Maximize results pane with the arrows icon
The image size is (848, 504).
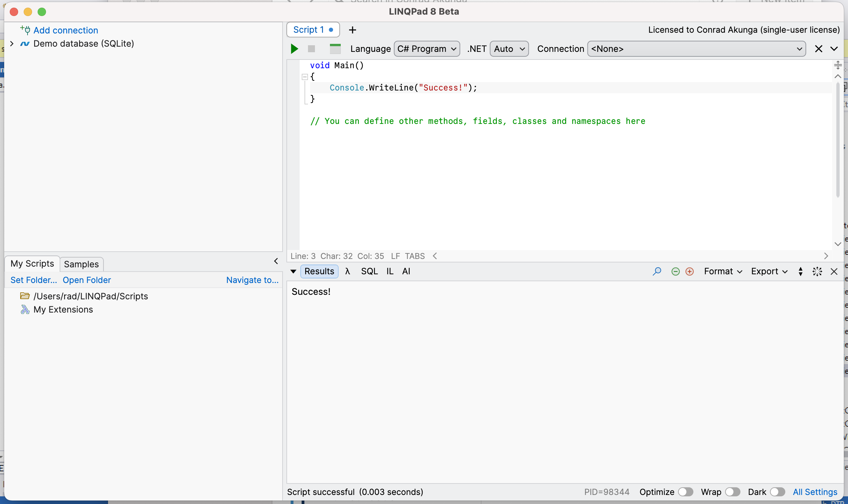point(817,271)
